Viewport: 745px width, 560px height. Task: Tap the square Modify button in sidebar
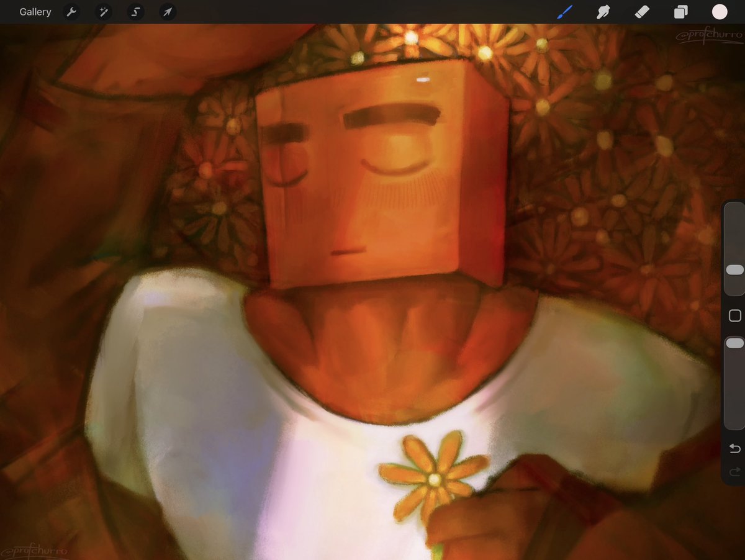click(x=734, y=316)
